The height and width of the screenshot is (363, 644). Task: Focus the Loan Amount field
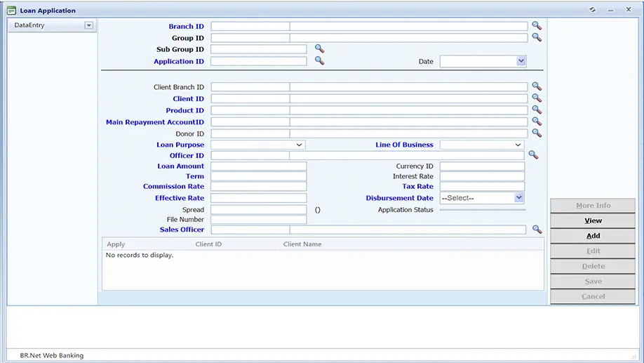259,166
